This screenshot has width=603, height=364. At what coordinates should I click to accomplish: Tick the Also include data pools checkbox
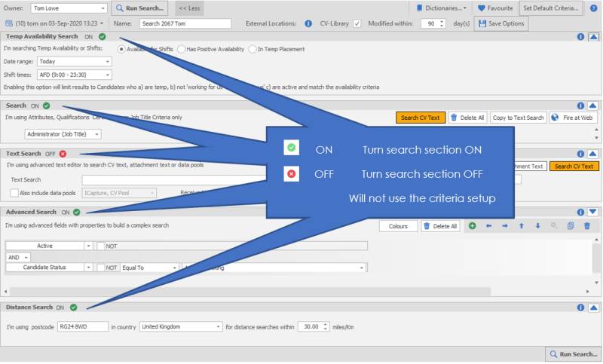click(14, 193)
